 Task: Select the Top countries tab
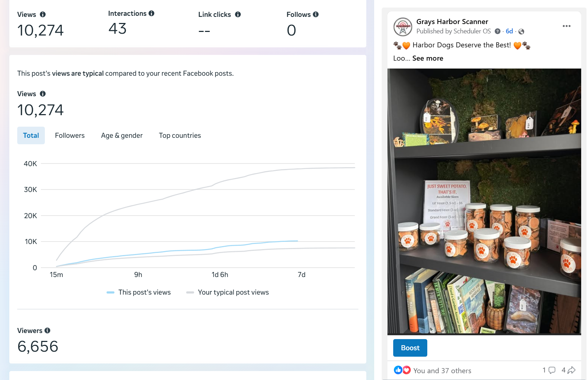180,135
